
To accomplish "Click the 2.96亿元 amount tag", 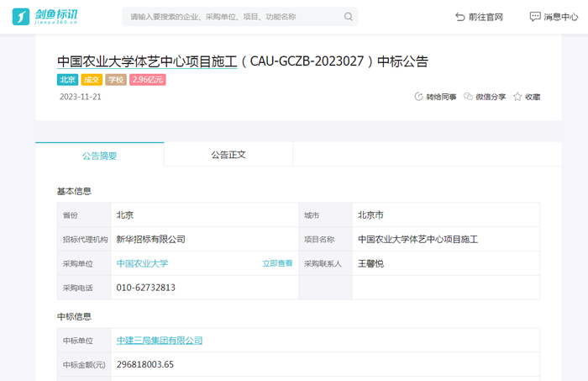I will (x=148, y=80).
